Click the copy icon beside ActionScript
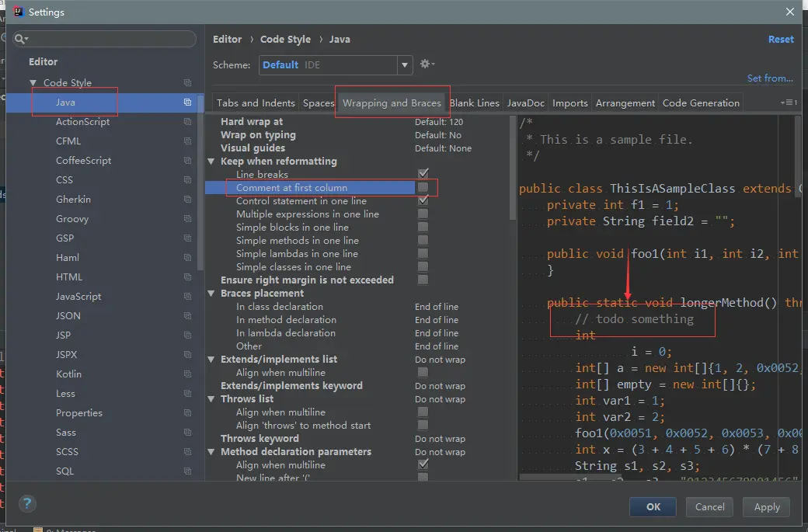Screen dimensions: 808x532 click(x=187, y=121)
